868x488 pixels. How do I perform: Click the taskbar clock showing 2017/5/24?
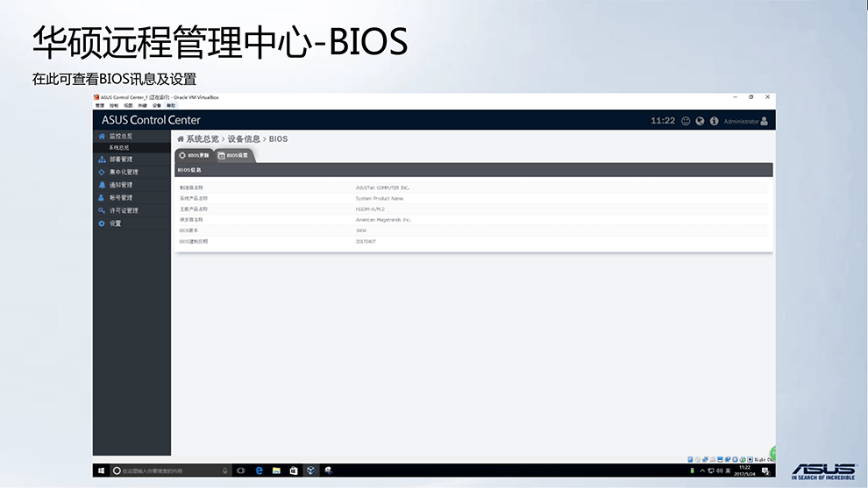pos(744,470)
